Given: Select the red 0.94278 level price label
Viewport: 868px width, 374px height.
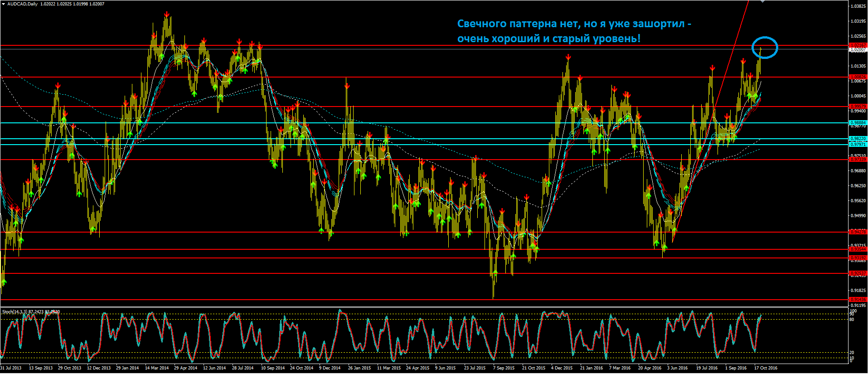Looking at the screenshot, I should point(858,232).
